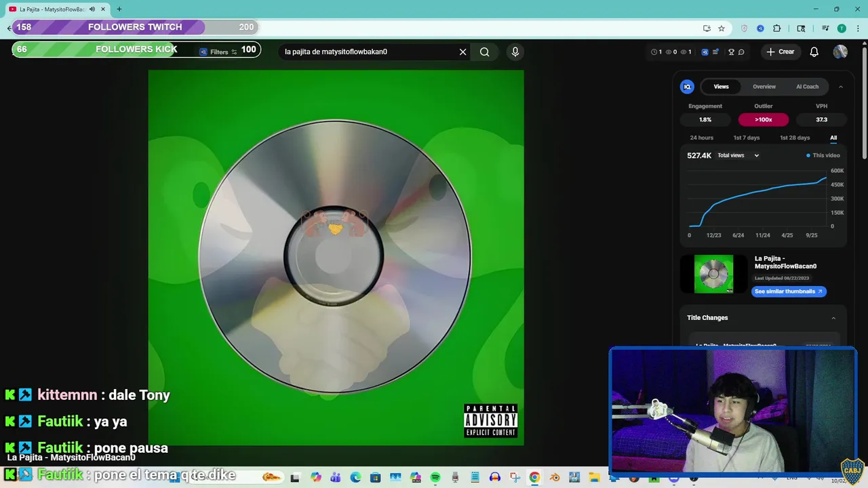Open Microsoft Store from the taskbar
868x488 pixels.
pyautogui.click(x=376, y=478)
